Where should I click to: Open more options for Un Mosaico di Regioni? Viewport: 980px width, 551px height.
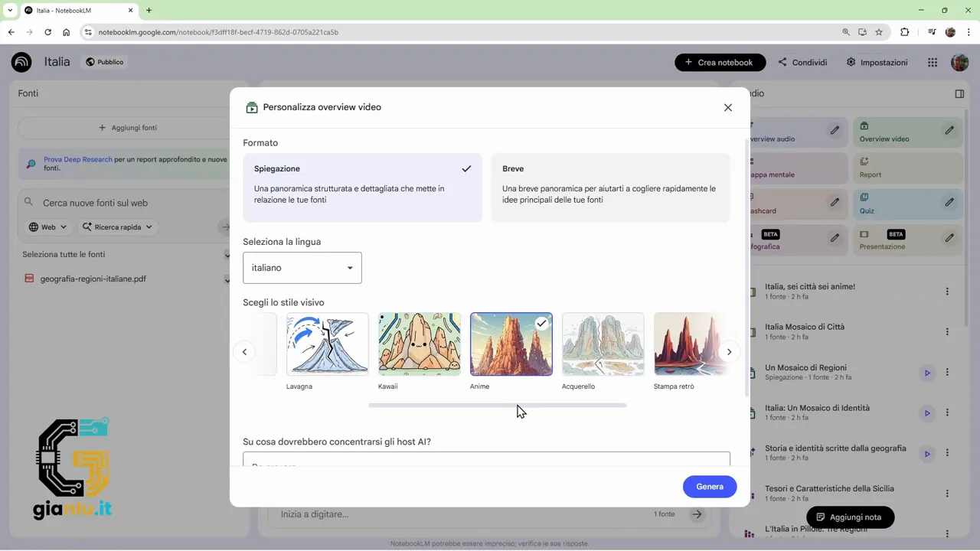pos(947,373)
